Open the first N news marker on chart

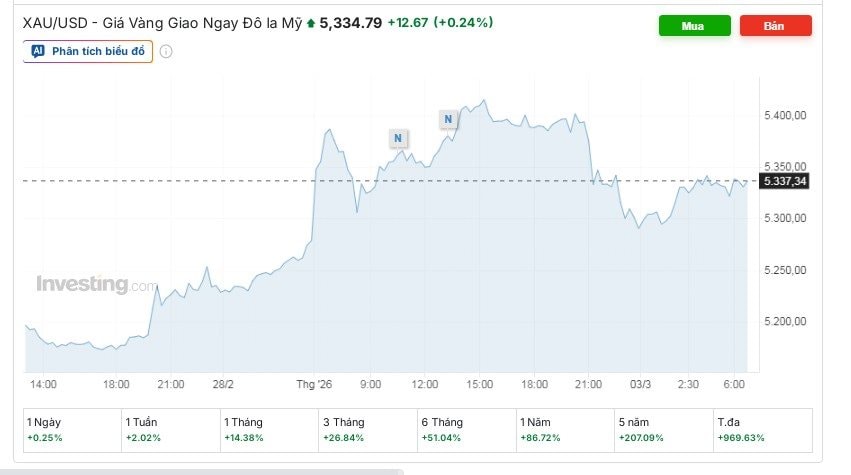click(x=398, y=138)
